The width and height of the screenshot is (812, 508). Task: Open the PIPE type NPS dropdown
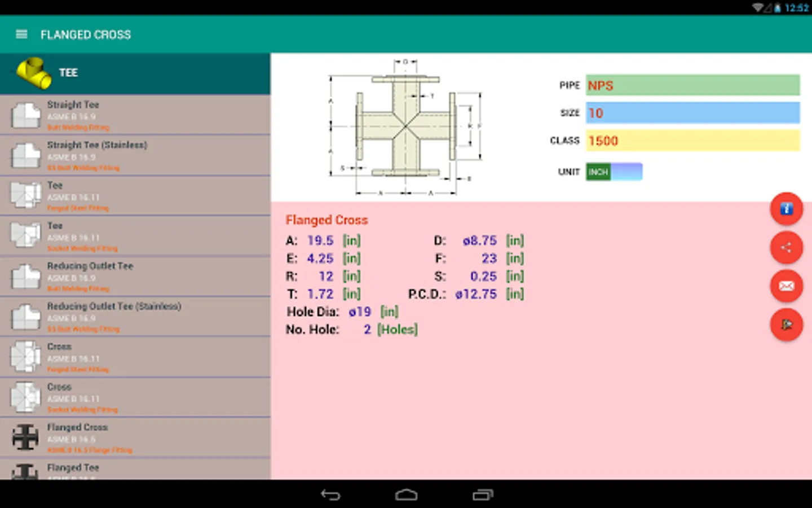pyautogui.click(x=692, y=85)
